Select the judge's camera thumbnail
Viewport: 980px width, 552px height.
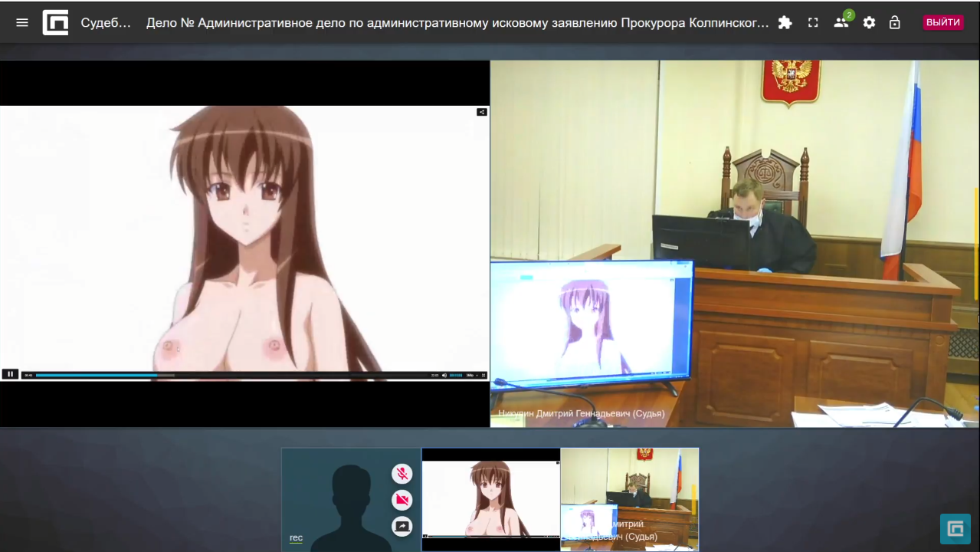pos(630,500)
